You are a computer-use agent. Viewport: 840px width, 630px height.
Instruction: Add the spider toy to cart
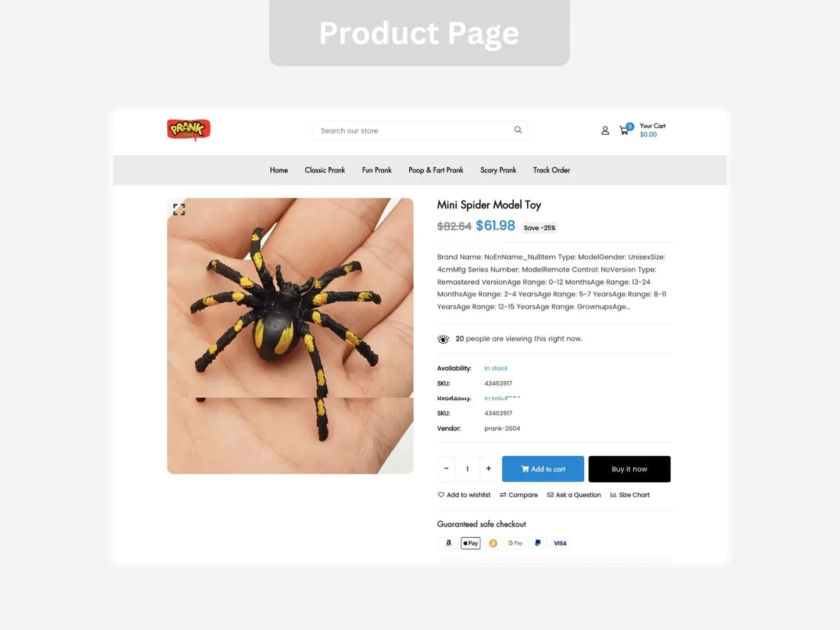pos(543,469)
